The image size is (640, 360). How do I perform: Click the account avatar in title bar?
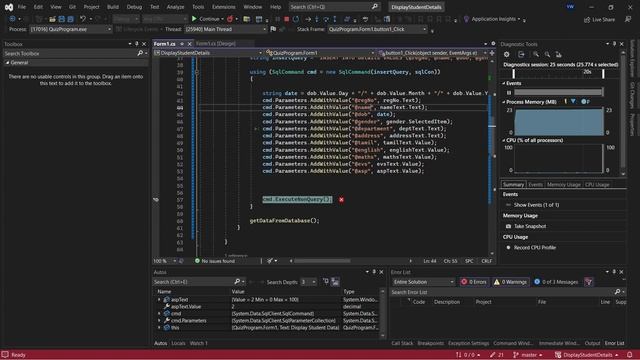pos(570,7)
